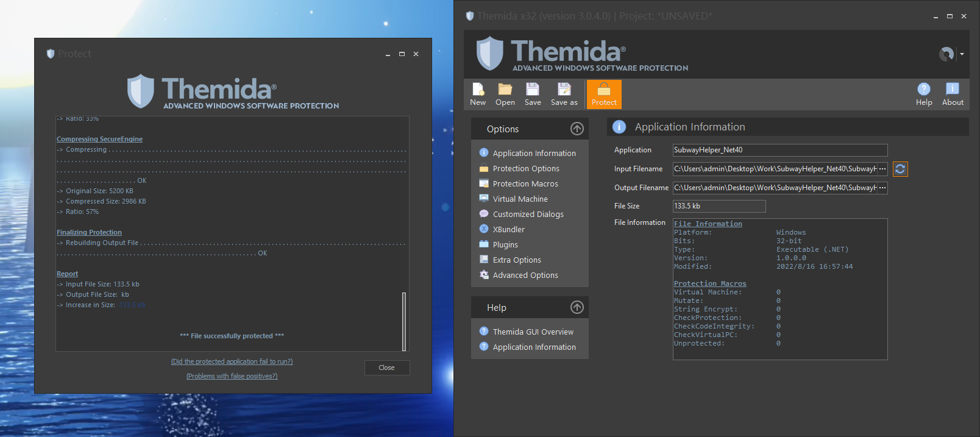Image resolution: width=980 pixels, height=437 pixels.
Task: Click the 'Report' heading in the Protect log
Action: (67, 274)
